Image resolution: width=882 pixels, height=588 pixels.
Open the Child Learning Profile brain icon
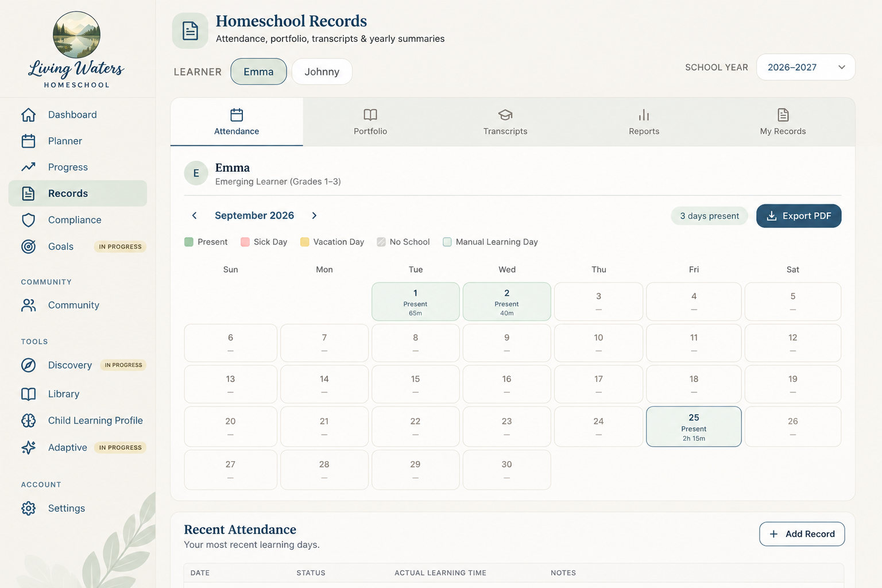[28, 421]
